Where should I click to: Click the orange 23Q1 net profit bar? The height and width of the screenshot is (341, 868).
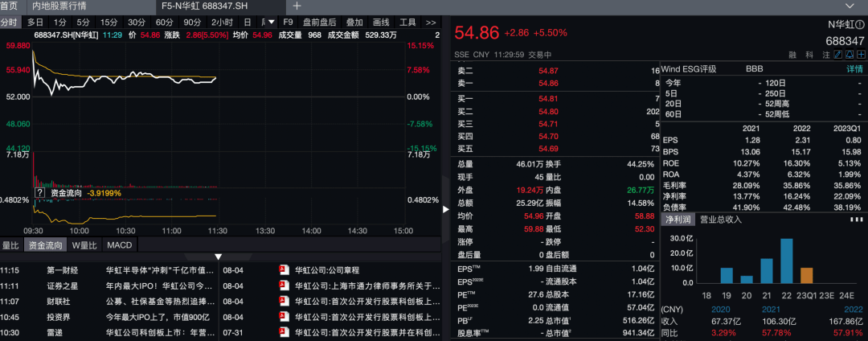[807, 276]
